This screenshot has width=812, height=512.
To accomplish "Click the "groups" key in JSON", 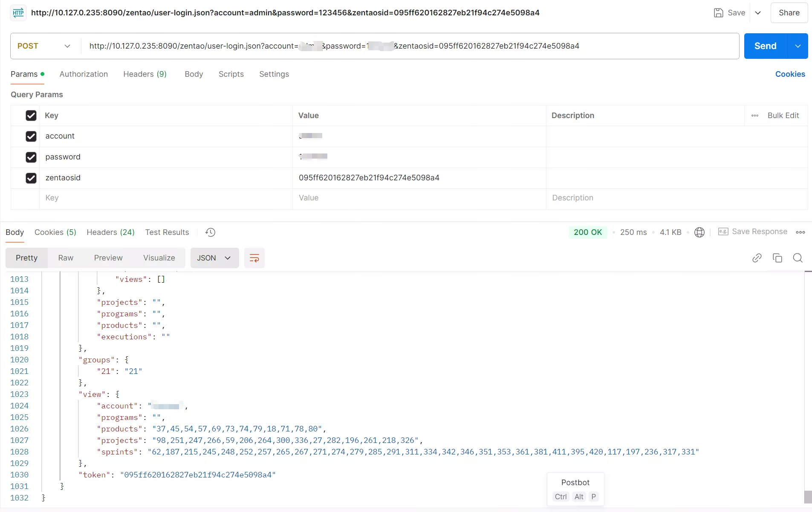I will (96, 360).
